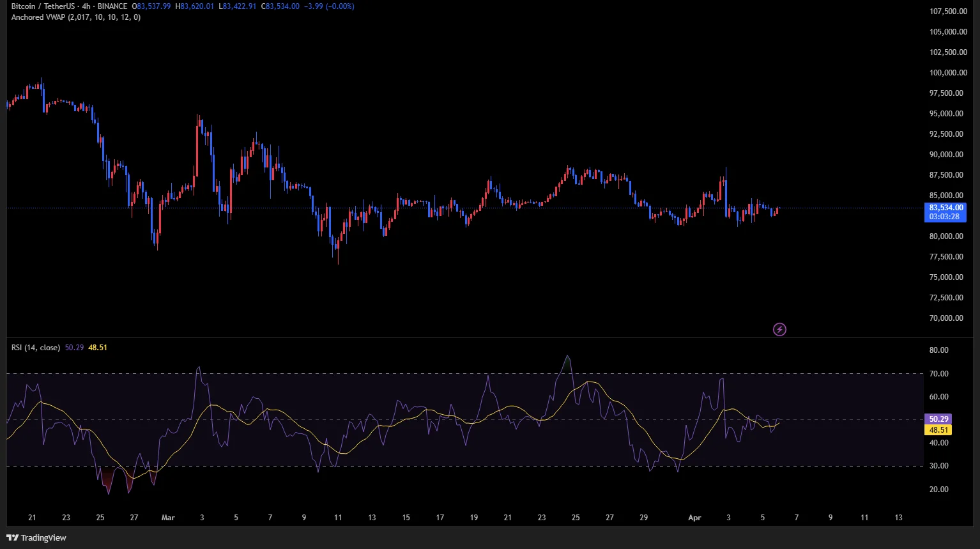Open the TradingView logo link
The image size is (980, 549).
click(36, 537)
